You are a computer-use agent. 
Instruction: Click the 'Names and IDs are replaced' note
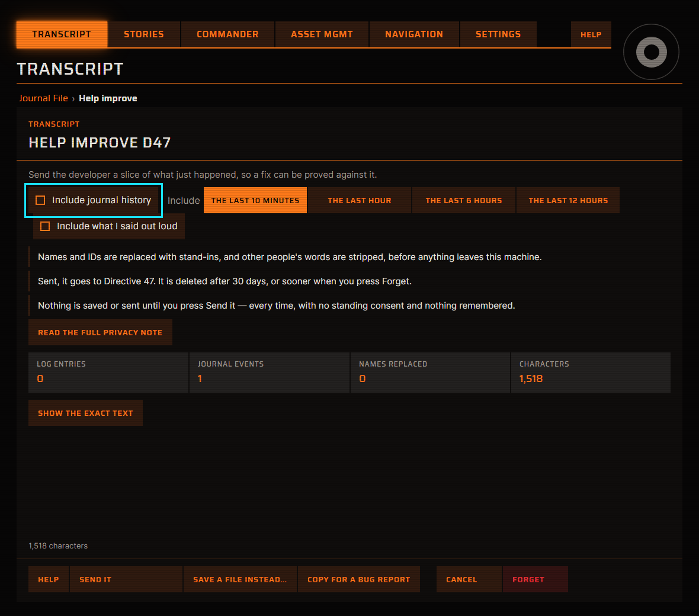tap(290, 256)
